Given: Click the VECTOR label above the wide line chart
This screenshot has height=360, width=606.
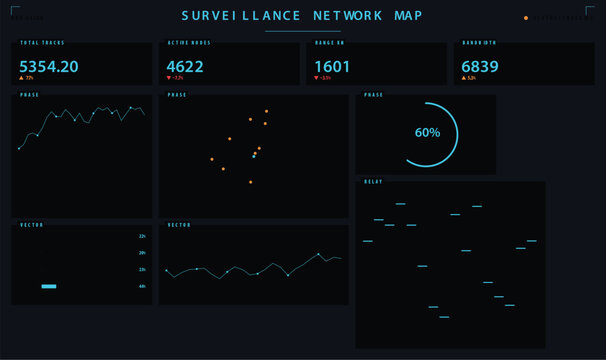Looking at the screenshot, I should (x=179, y=225).
